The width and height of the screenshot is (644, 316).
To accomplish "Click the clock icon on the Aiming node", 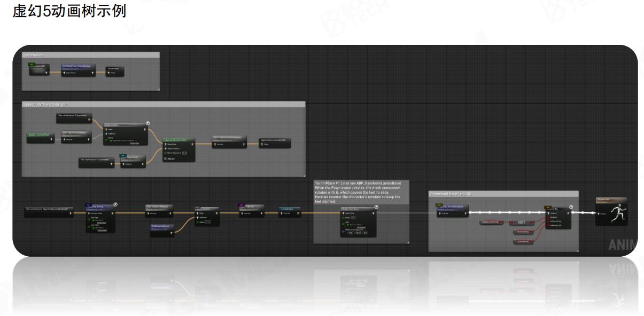I will tap(115, 204).
